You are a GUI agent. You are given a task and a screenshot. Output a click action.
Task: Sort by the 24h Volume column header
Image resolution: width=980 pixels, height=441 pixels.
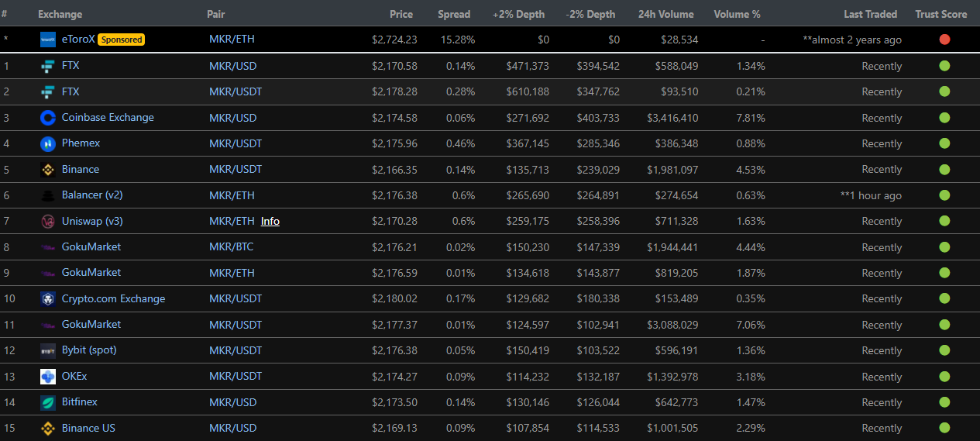pyautogui.click(x=666, y=14)
